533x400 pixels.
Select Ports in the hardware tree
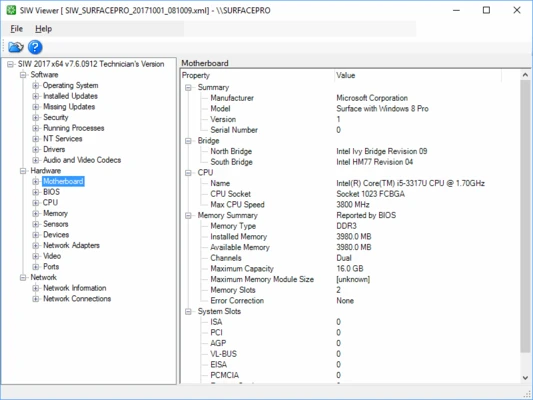click(x=51, y=267)
